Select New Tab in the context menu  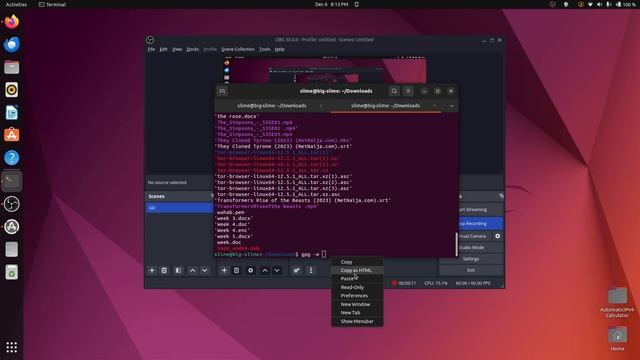coord(351,313)
